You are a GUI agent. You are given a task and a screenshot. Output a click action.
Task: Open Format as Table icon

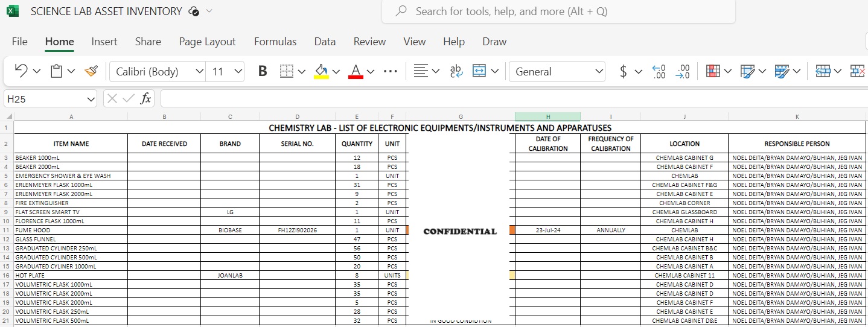[747, 71]
